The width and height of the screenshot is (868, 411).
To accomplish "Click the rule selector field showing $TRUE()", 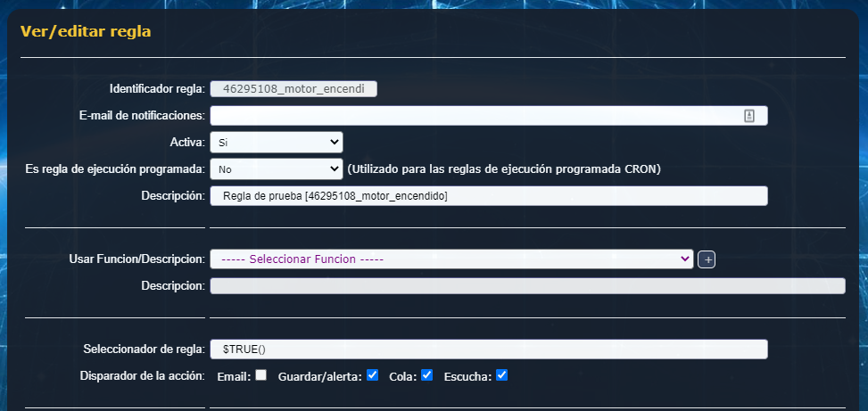I will click(488, 349).
